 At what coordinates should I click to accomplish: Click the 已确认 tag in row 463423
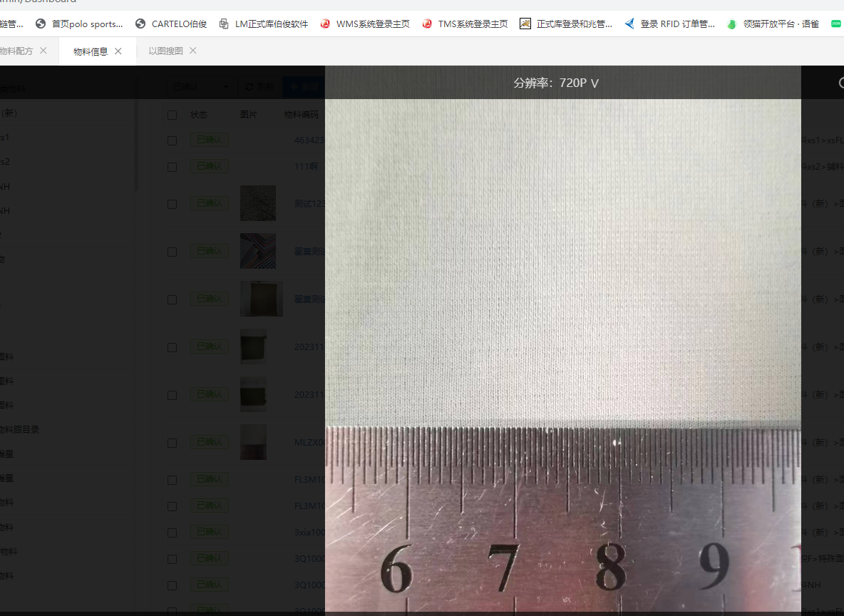click(210, 140)
